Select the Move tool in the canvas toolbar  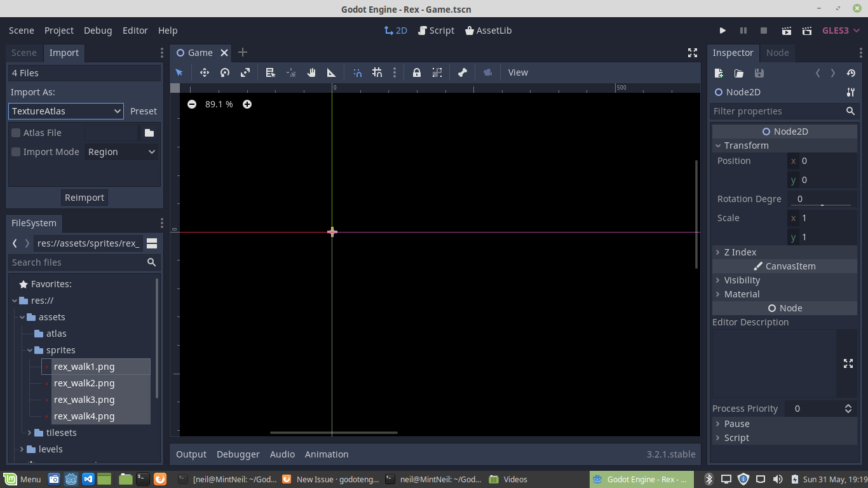point(205,72)
